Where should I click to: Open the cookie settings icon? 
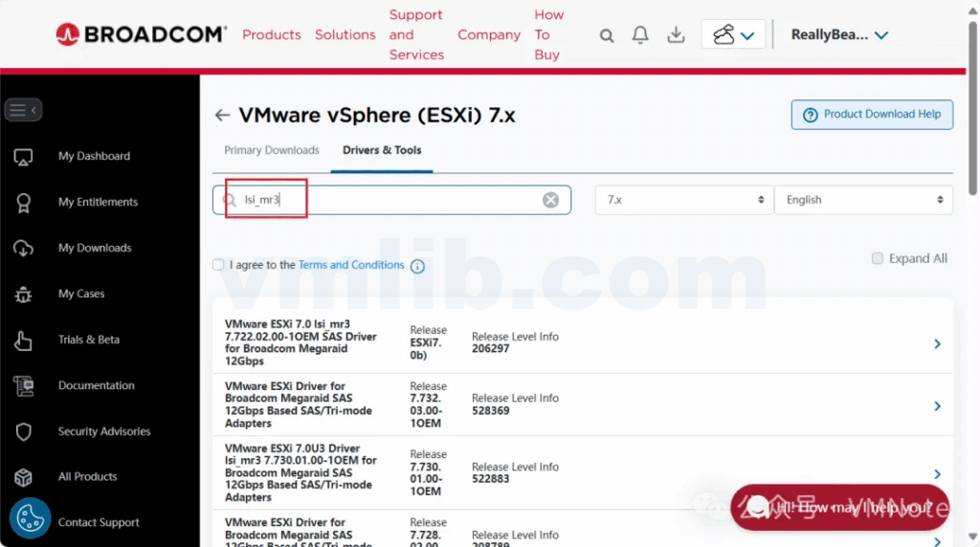[x=30, y=518]
